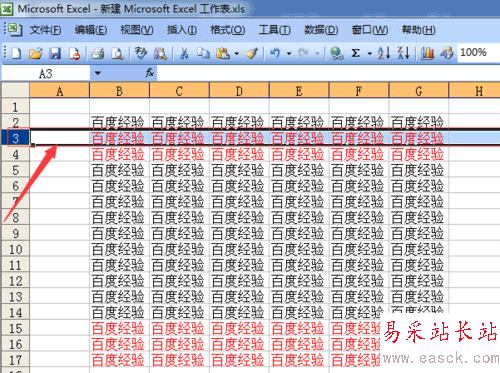Expand the Paste options dropdown arrow
Image resolution: width=500 pixels, height=373 pixels.
tap(237, 53)
